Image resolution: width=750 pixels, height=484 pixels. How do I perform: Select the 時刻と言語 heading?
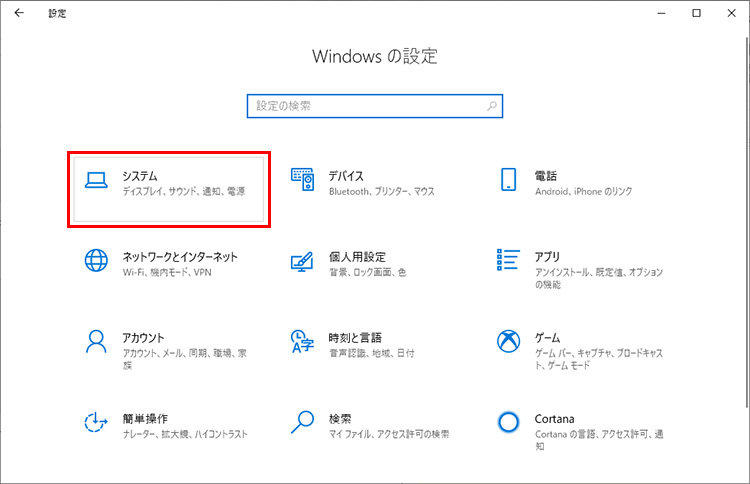(x=355, y=337)
